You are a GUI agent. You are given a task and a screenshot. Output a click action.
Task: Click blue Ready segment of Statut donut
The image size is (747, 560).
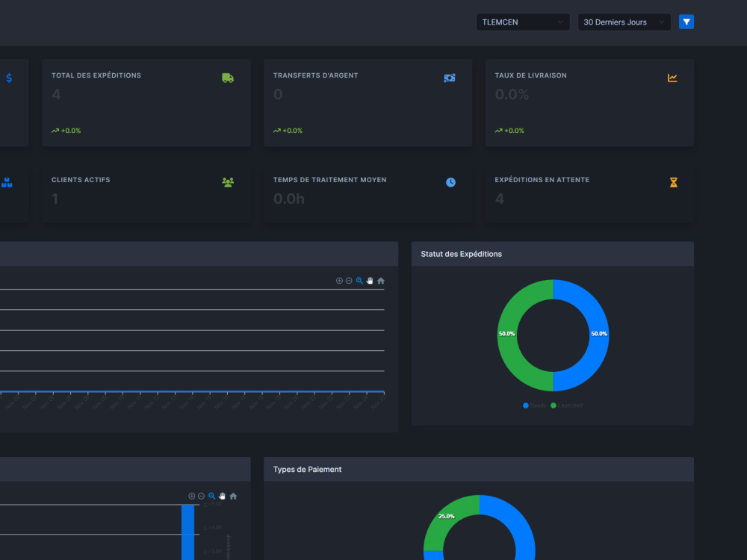coord(599,336)
